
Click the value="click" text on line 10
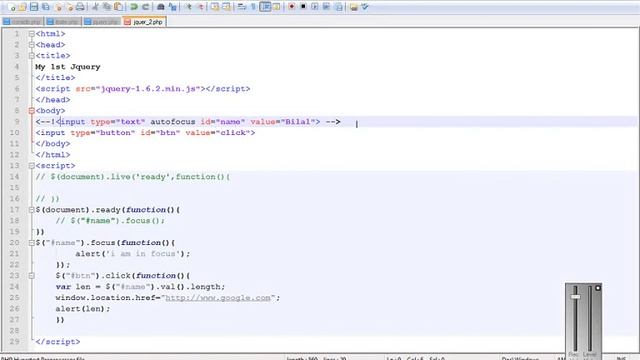pos(218,133)
